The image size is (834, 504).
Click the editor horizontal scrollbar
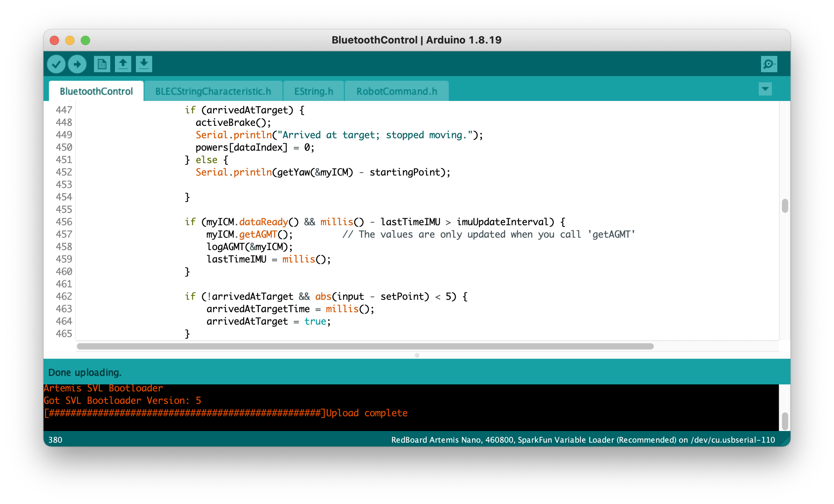[365, 346]
